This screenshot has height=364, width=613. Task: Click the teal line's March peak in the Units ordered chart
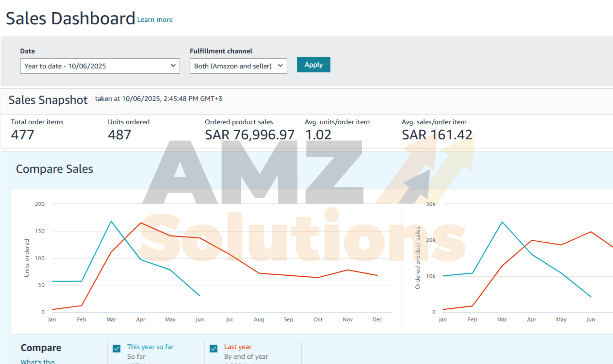[x=111, y=221]
